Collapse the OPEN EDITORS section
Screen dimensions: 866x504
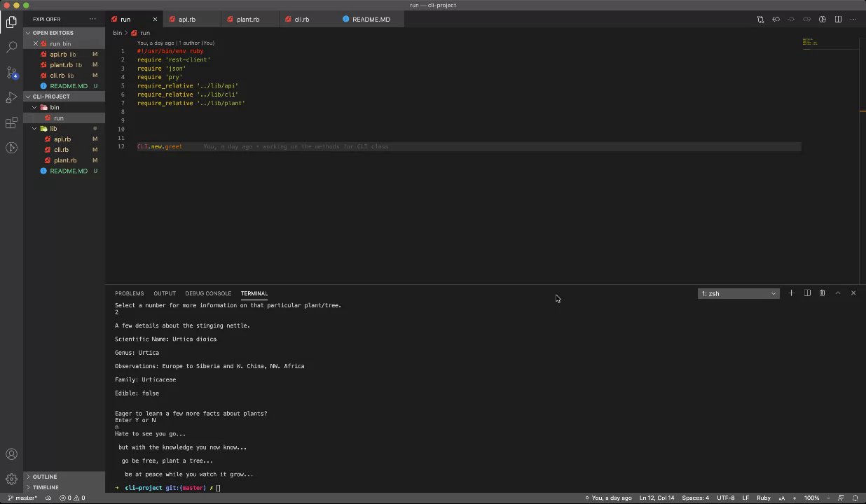point(53,33)
